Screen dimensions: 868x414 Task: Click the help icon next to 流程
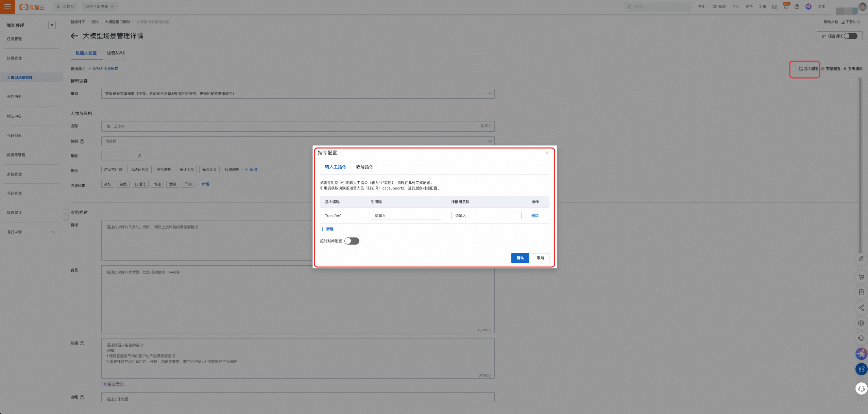coord(82,397)
